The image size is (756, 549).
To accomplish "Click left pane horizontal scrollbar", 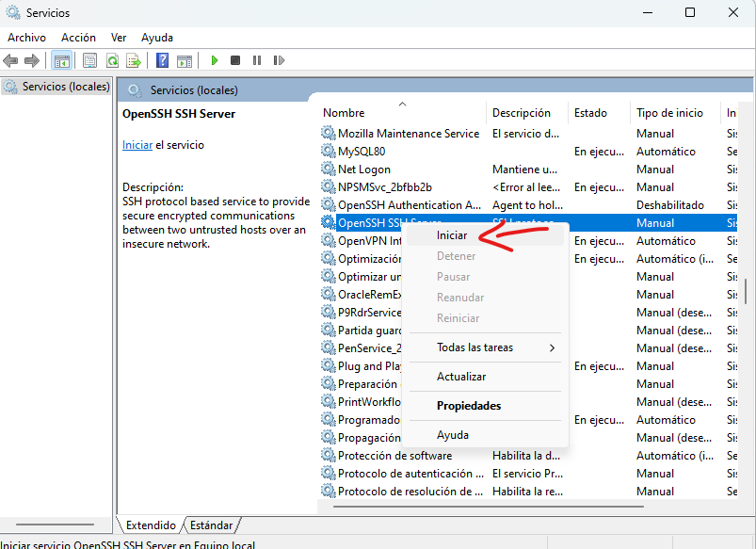I will 55,524.
